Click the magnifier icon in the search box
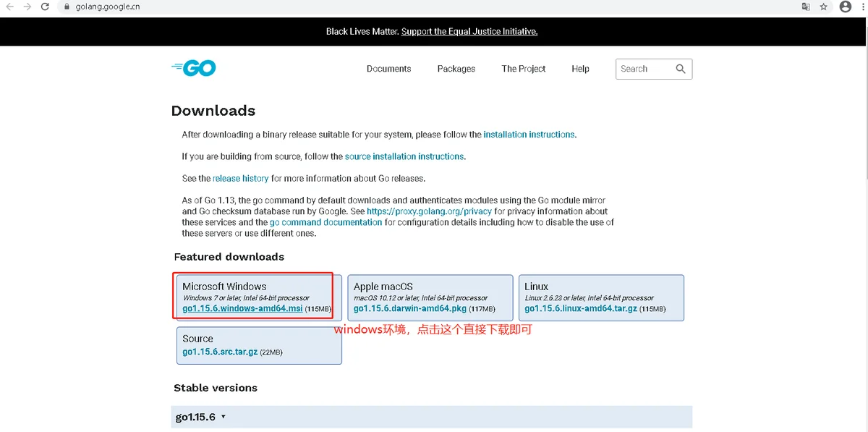 (x=681, y=69)
